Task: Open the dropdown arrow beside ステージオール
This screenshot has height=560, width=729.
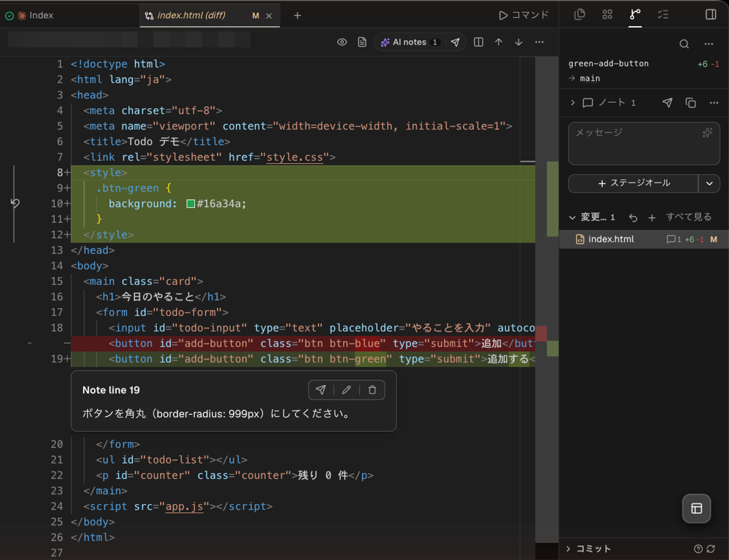Action: click(708, 183)
